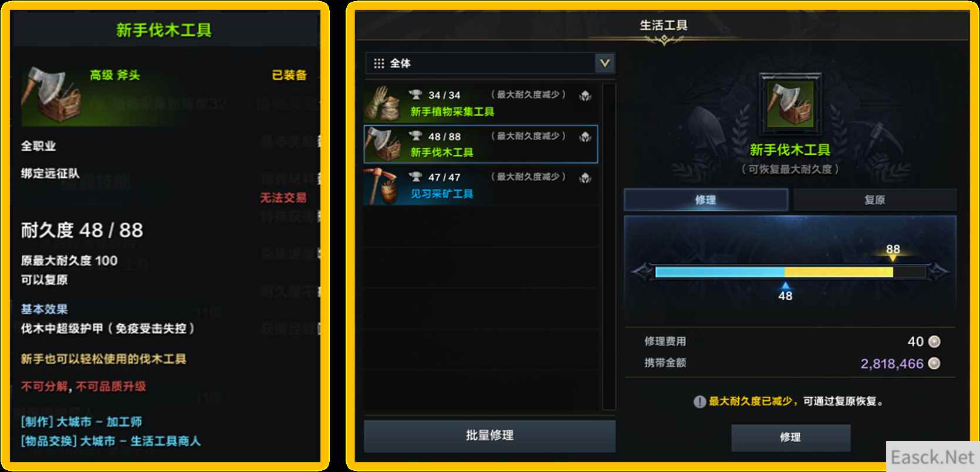Click the axe icon in the tooltip panel

[x=51, y=94]
